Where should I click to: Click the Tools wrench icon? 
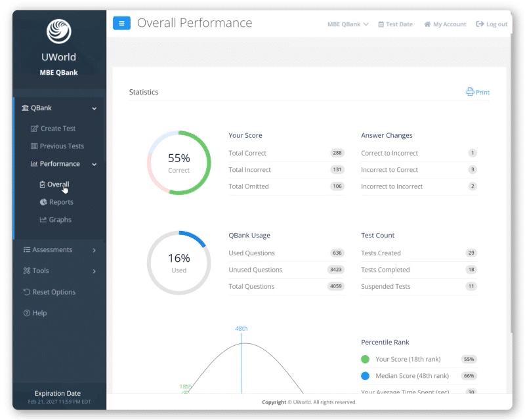click(x=27, y=270)
